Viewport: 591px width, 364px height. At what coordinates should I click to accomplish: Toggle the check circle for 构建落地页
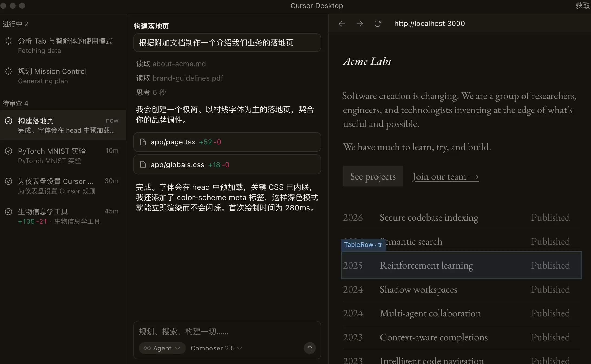(x=9, y=121)
